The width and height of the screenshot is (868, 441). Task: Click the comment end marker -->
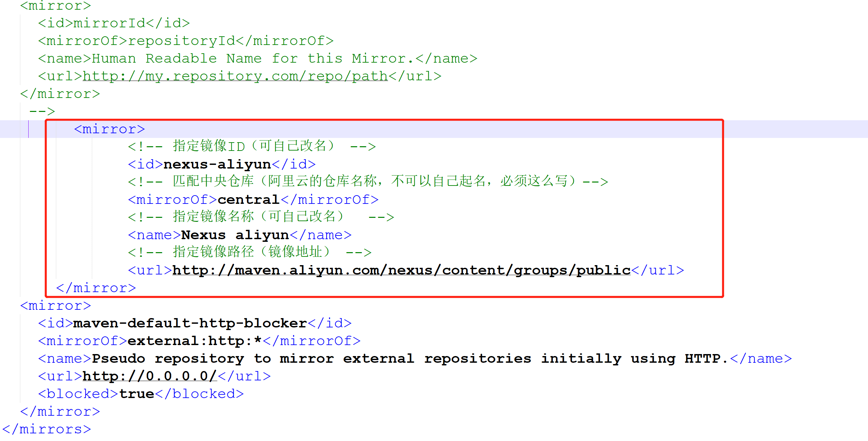[42, 112]
